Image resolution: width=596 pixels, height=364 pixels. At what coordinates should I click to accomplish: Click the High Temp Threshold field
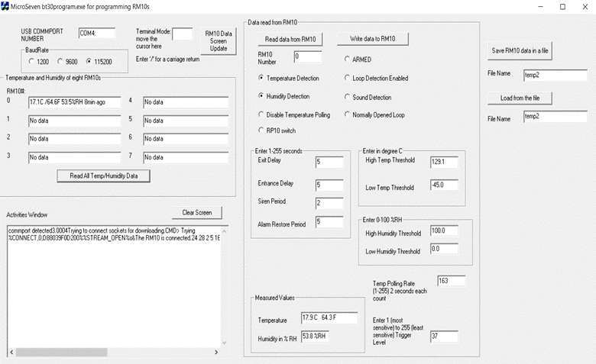(x=444, y=162)
